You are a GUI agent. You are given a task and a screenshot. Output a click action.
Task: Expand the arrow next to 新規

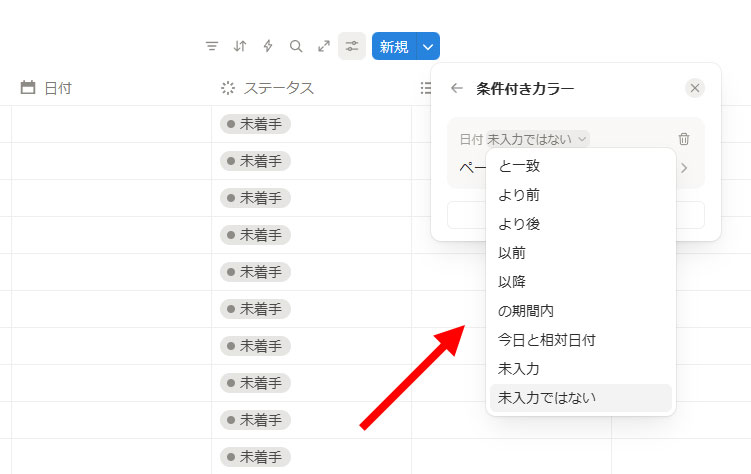pyautogui.click(x=428, y=46)
